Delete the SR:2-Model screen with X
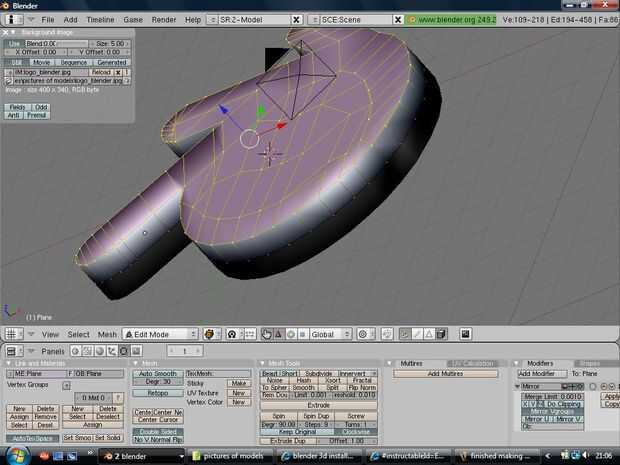 (296, 19)
